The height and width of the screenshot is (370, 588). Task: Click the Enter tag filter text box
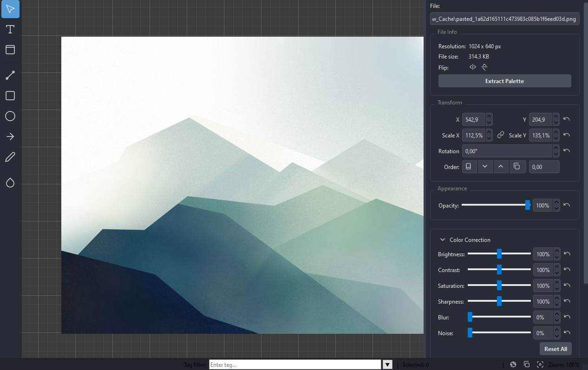[294, 364]
